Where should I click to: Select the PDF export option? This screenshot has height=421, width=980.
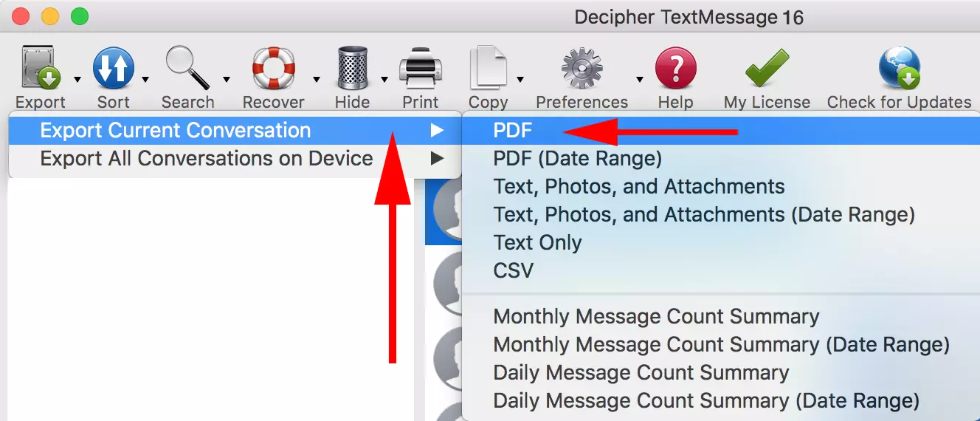(x=513, y=131)
